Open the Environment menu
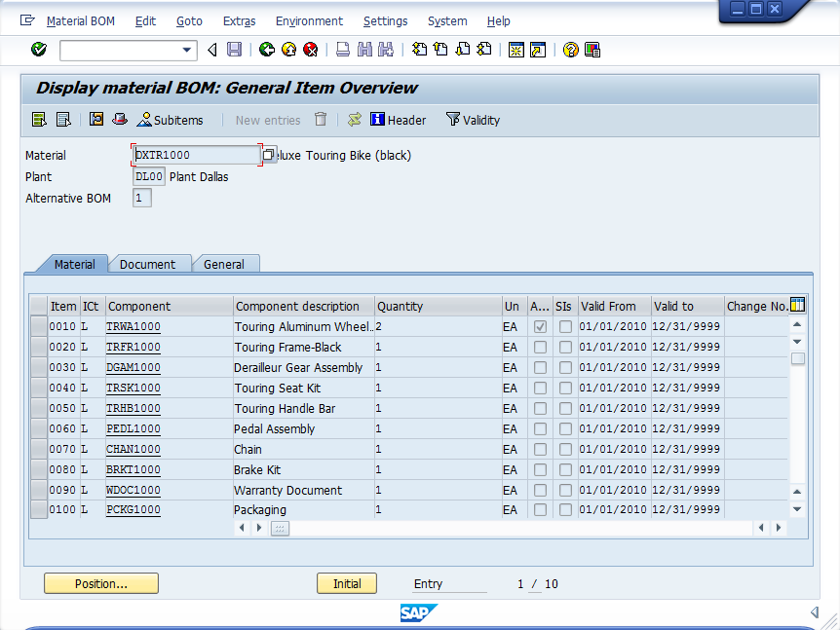The width and height of the screenshot is (840, 630). pos(309,20)
